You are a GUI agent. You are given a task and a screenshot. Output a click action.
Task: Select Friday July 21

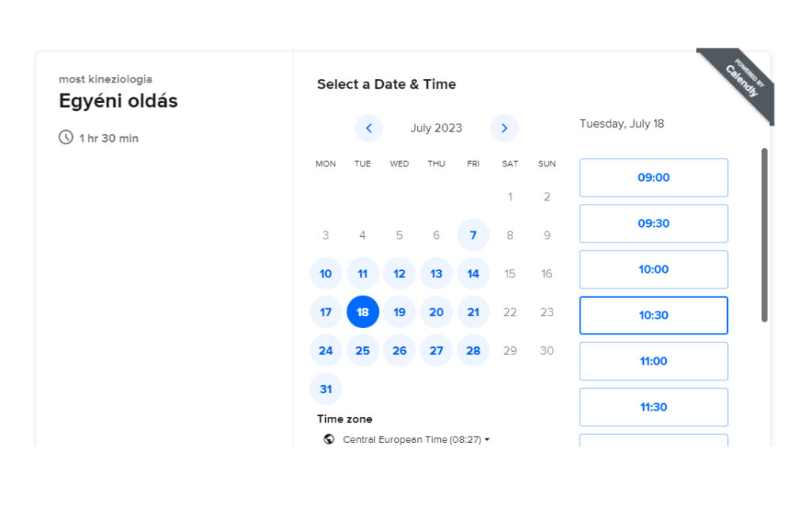473,312
